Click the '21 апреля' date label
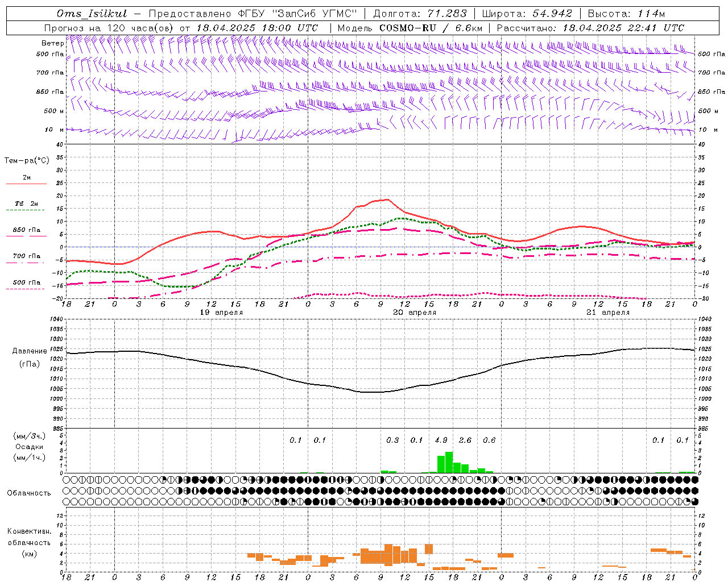 click(608, 313)
